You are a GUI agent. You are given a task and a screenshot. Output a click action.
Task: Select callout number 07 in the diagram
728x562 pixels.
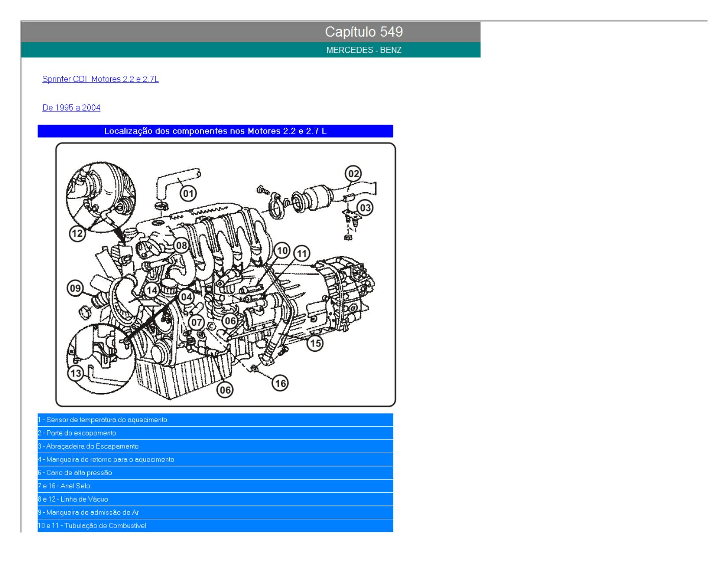coord(196,323)
